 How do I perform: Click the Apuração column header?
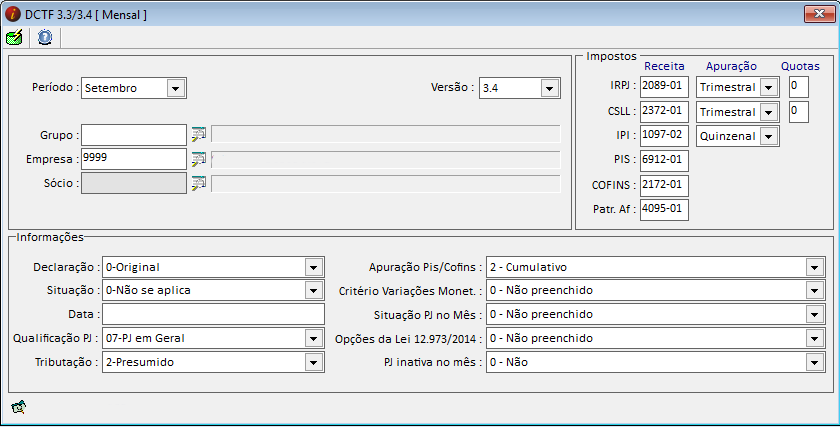point(731,66)
